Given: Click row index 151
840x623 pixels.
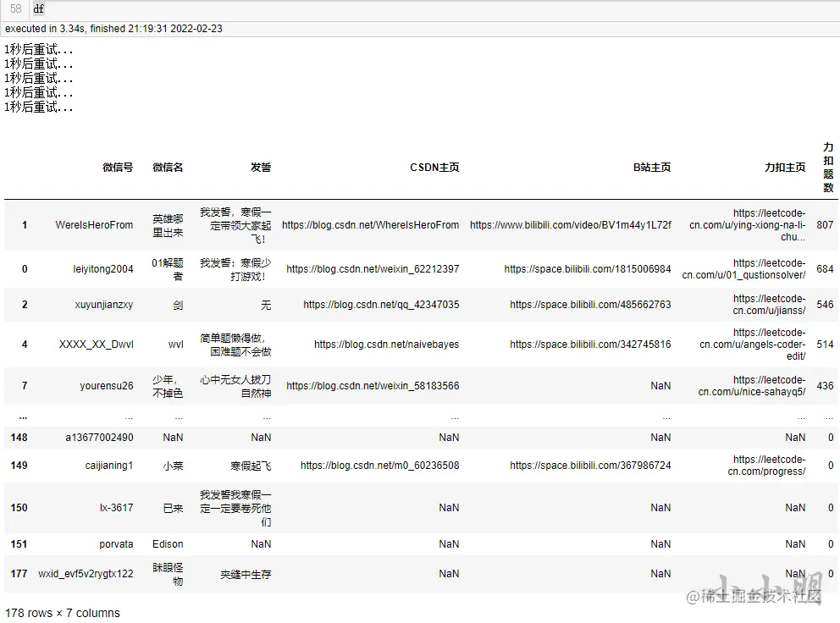Looking at the screenshot, I should [x=19, y=543].
